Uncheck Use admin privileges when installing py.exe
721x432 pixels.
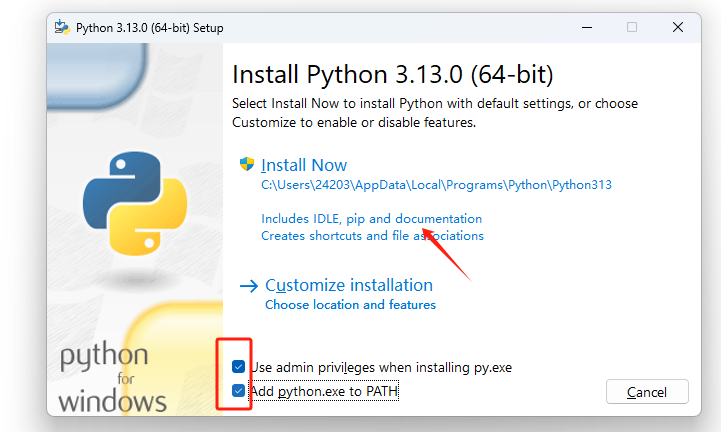coord(238,367)
